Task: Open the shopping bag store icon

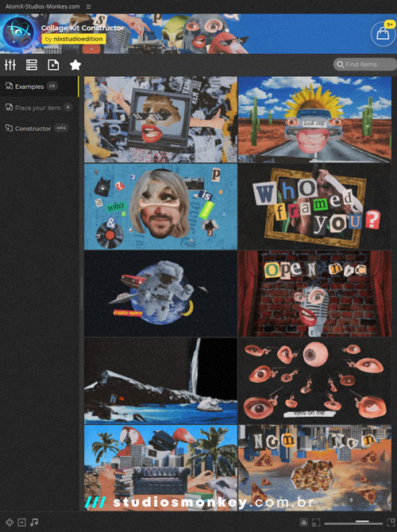Action: (383, 34)
